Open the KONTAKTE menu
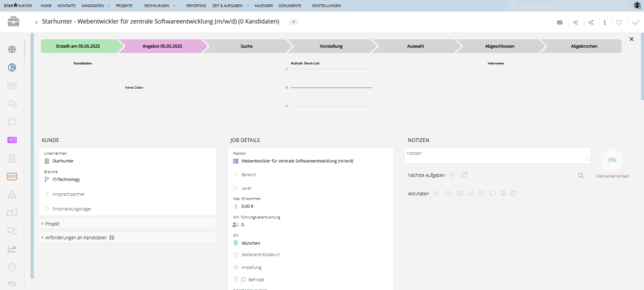The height and width of the screenshot is (290, 644). point(67,6)
